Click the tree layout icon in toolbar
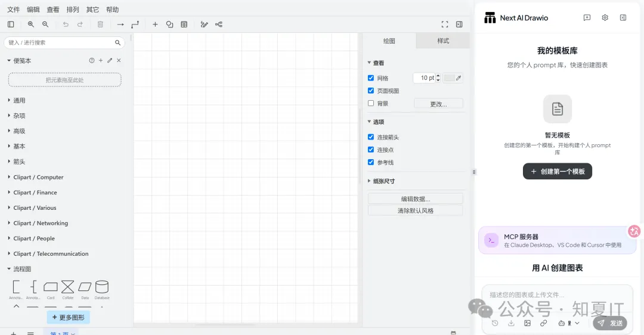This screenshot has height=335, width=644. pos(219,24)
